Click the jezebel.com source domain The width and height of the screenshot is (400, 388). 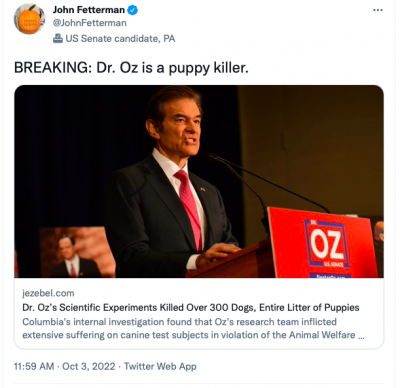48,293
